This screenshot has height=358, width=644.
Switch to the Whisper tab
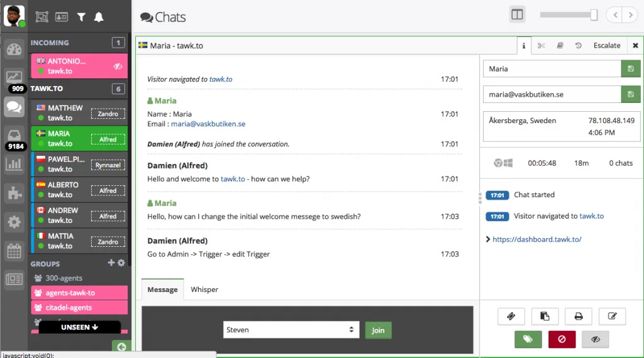tap(204, 290)
